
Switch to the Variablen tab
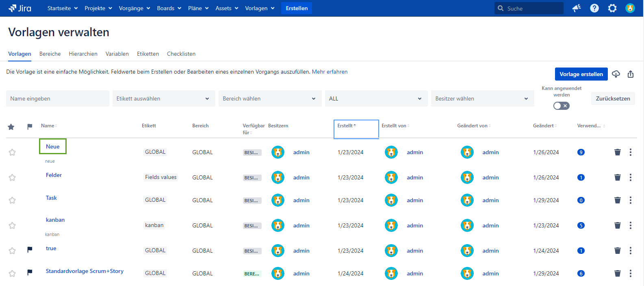117,54
